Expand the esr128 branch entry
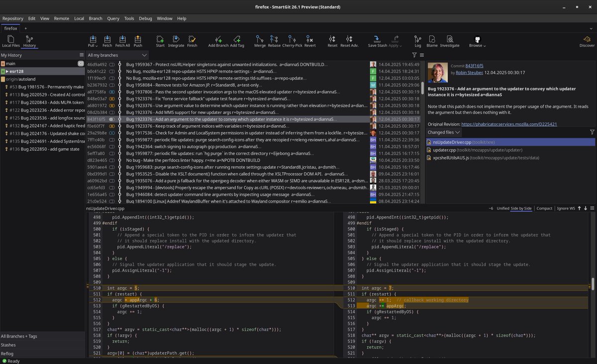The width and height of the screenshot is (597, 364). 7,71
